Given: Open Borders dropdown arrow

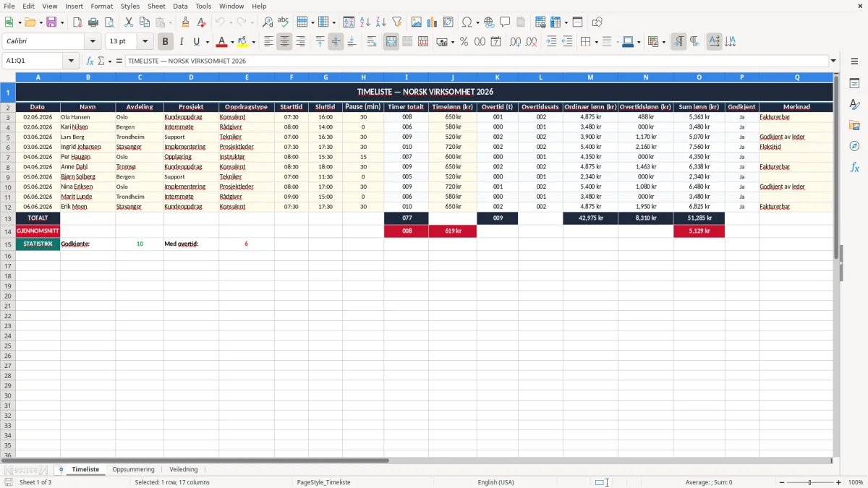Looking at the screenshot, I should (597, 42).
